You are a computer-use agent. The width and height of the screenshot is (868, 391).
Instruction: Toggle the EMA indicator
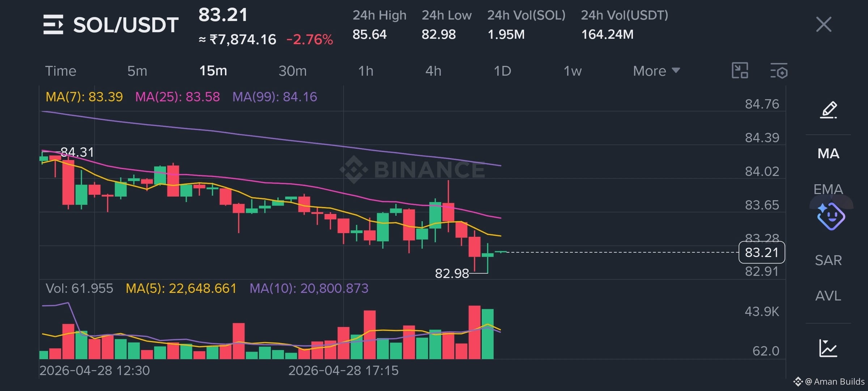click(828, 189)
